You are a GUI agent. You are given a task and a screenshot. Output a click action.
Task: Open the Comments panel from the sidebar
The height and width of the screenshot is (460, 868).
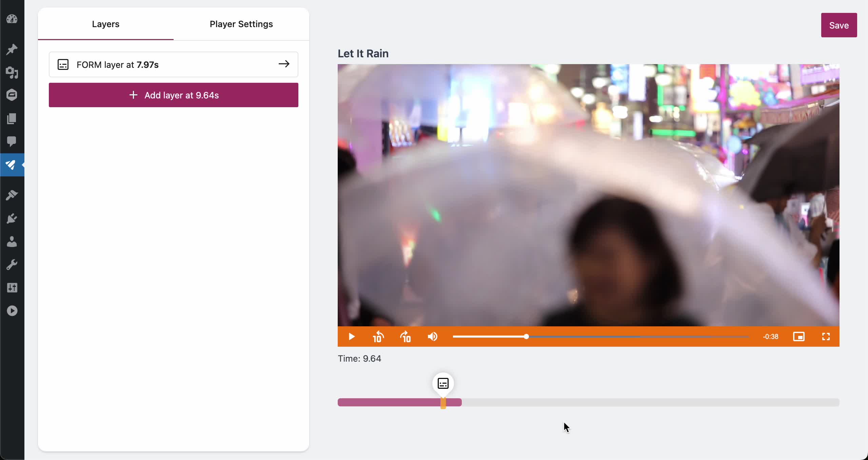12,141
